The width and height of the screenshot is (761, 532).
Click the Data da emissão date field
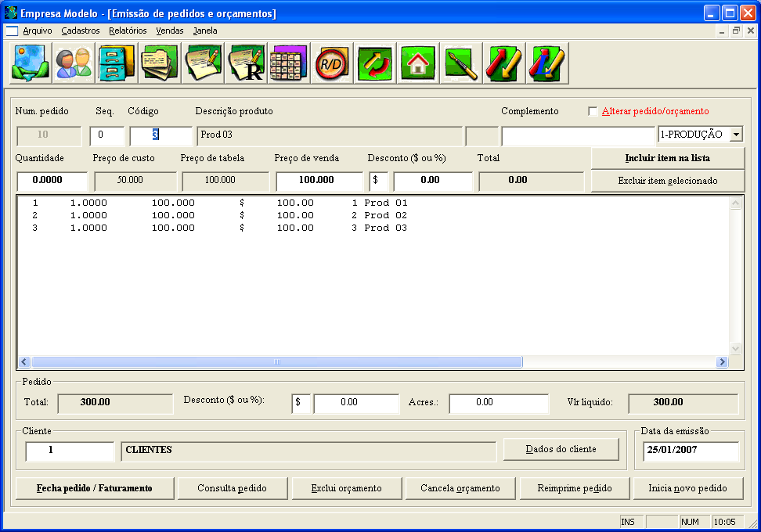point(691,451)
